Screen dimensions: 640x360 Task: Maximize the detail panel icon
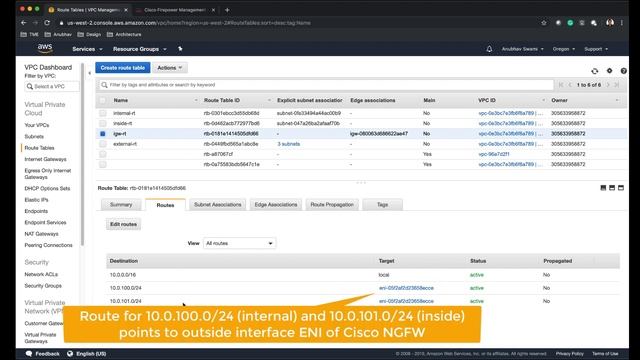621,188
